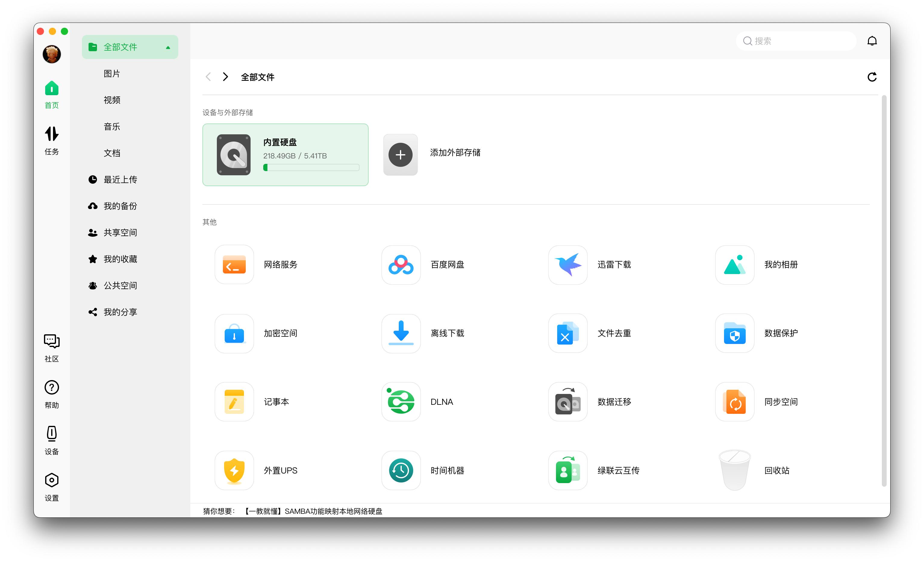Open 设置 from the sidebar
This screenshot has width=924, height=562.
click(52, 486)
